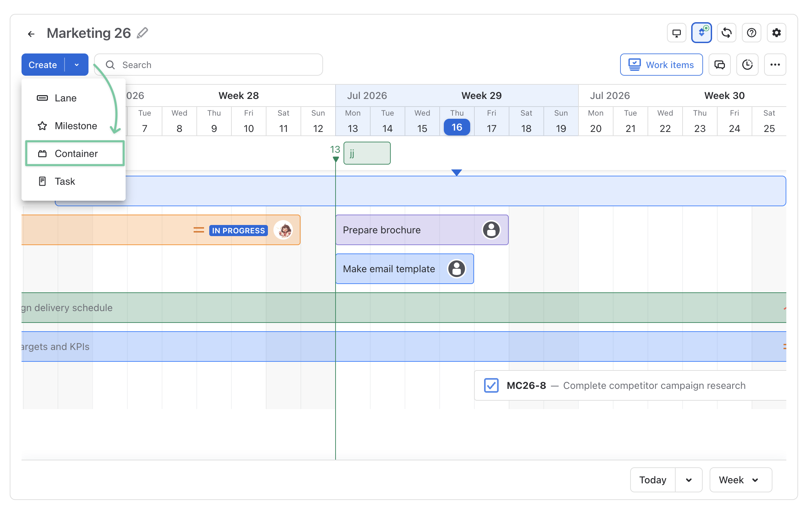The image size is (812, 509).
Task: Open the more options ellipsis menu
Action: [775, 65]
